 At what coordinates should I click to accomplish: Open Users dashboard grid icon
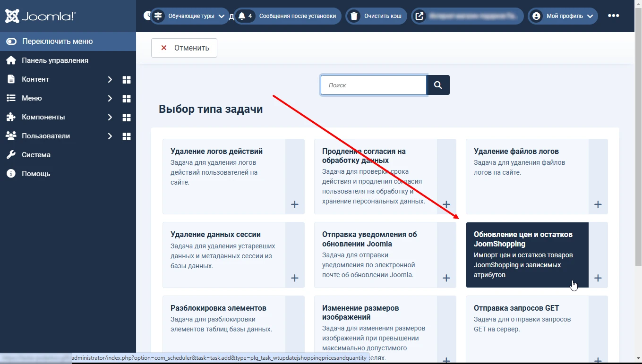click(126, 136)
